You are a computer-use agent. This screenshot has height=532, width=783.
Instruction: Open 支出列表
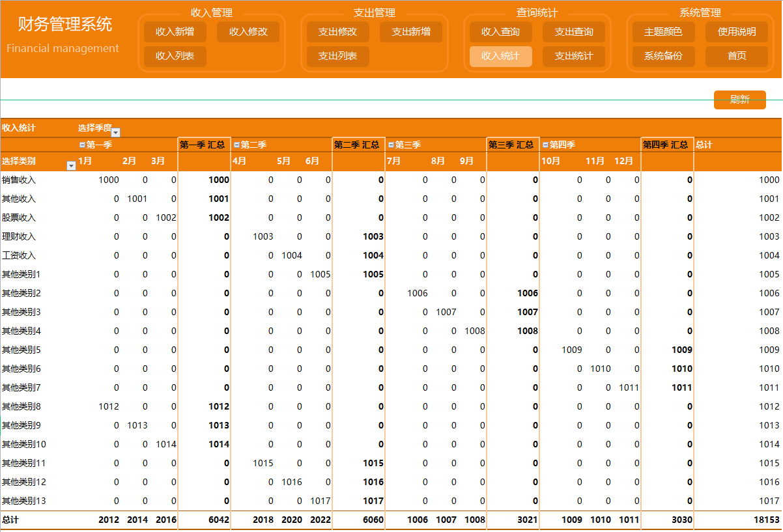(338, 56)
